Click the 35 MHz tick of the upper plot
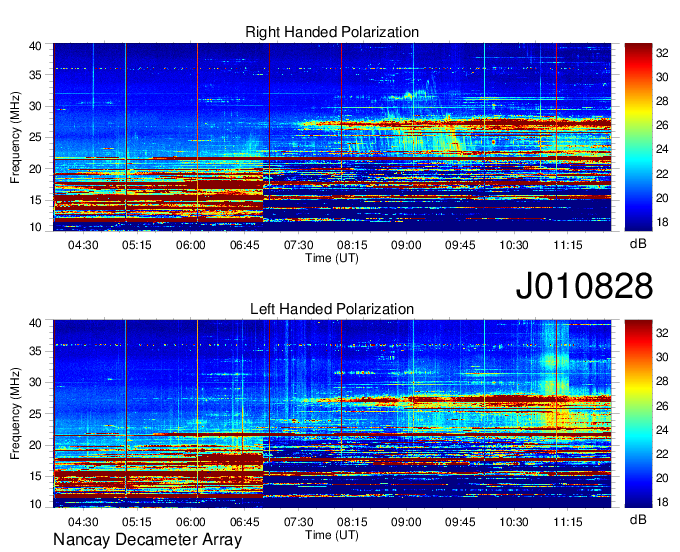The width and height of the screenshot is (680, 552). [x=35, y=75]
